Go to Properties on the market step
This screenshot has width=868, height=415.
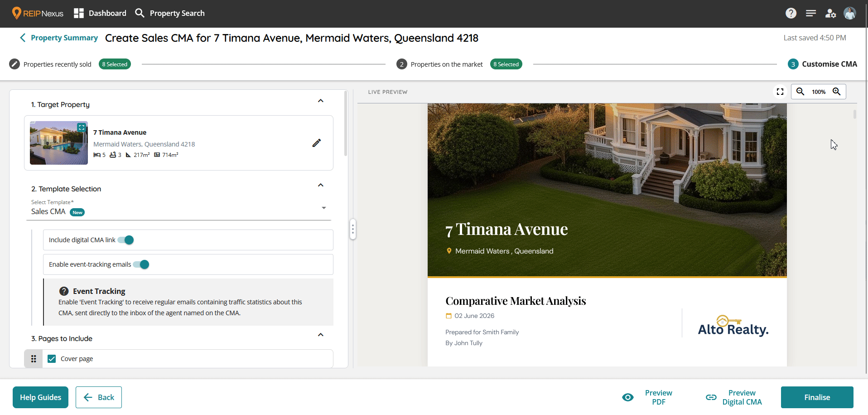point(447,64)
